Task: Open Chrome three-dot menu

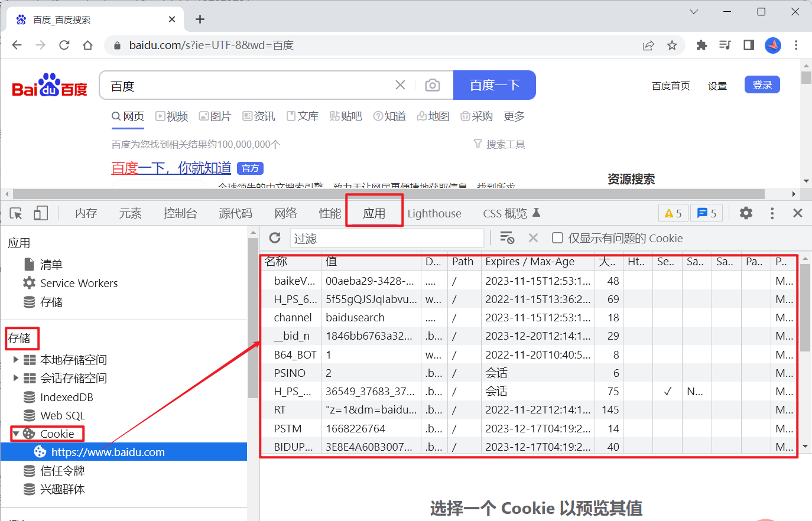Action: (796, 45)
